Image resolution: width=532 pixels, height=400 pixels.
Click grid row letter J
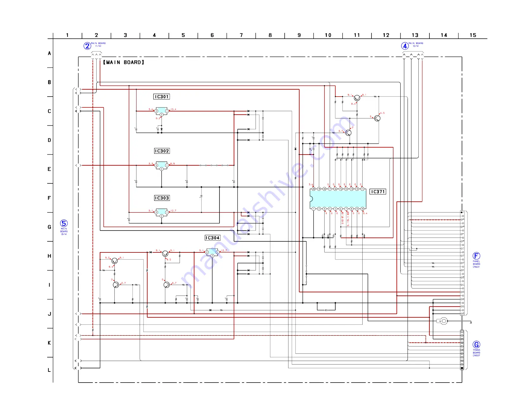click(49, 314)
